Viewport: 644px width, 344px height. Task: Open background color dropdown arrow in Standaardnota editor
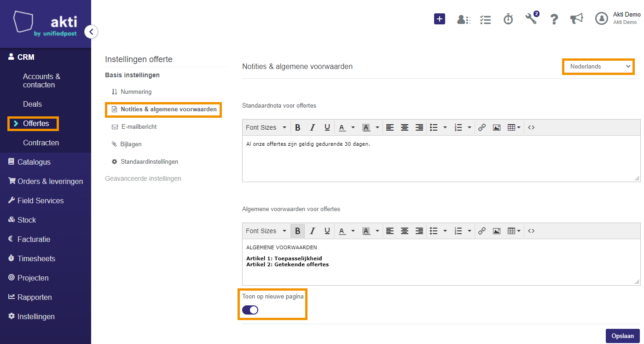tap(377, 127)
